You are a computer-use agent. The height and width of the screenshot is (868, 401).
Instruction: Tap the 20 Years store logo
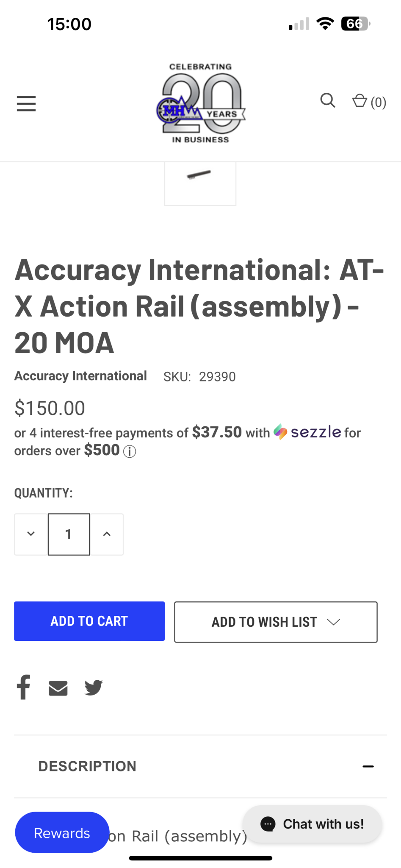pyautogui.click(x=201, y=103)
